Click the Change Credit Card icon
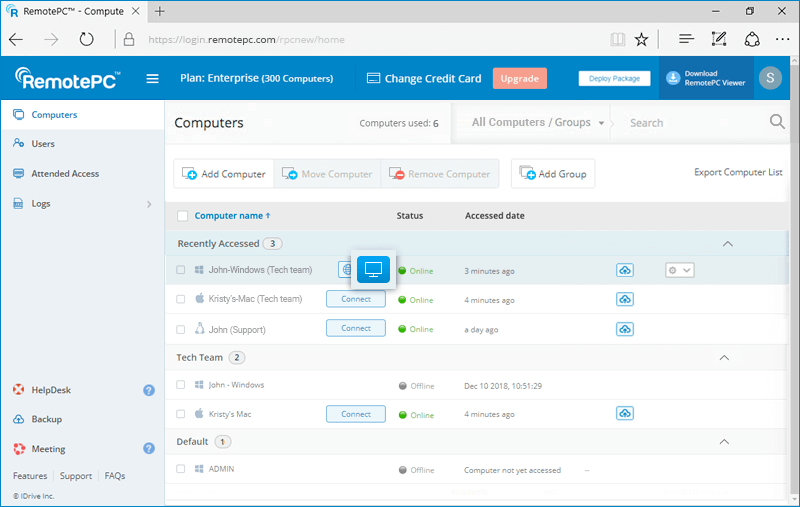The image size is (800, 507). [x=373, y=79]
